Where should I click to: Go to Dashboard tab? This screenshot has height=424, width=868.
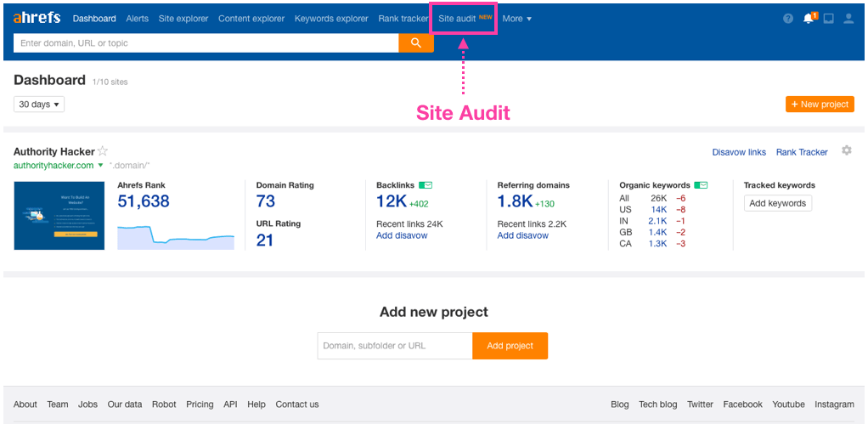[94, 18]
